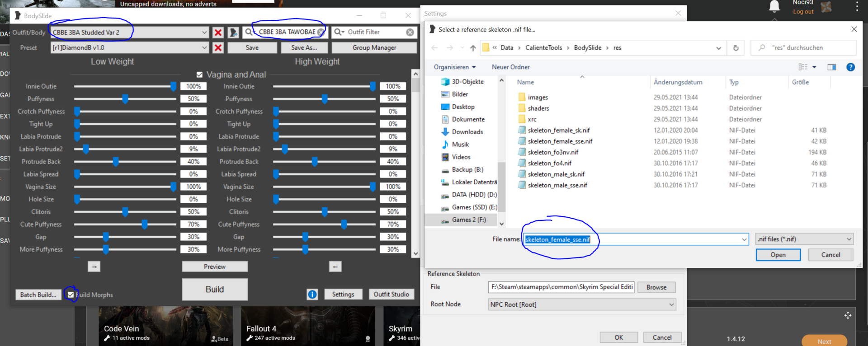Adjust the high weight Clitoris slider
Viewport: 868px width, 346px height.
[x=325, y=212]
